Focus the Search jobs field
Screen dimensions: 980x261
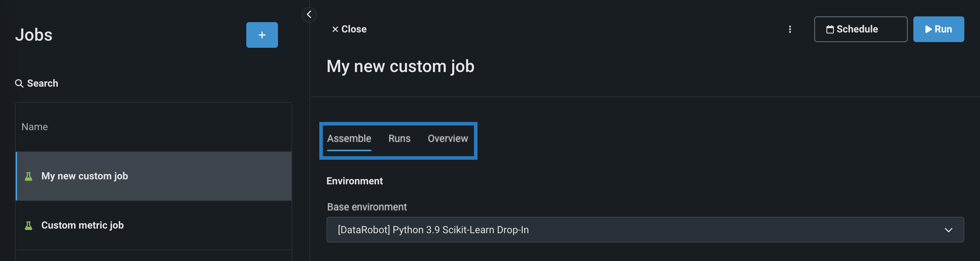(x=43, y=83)
